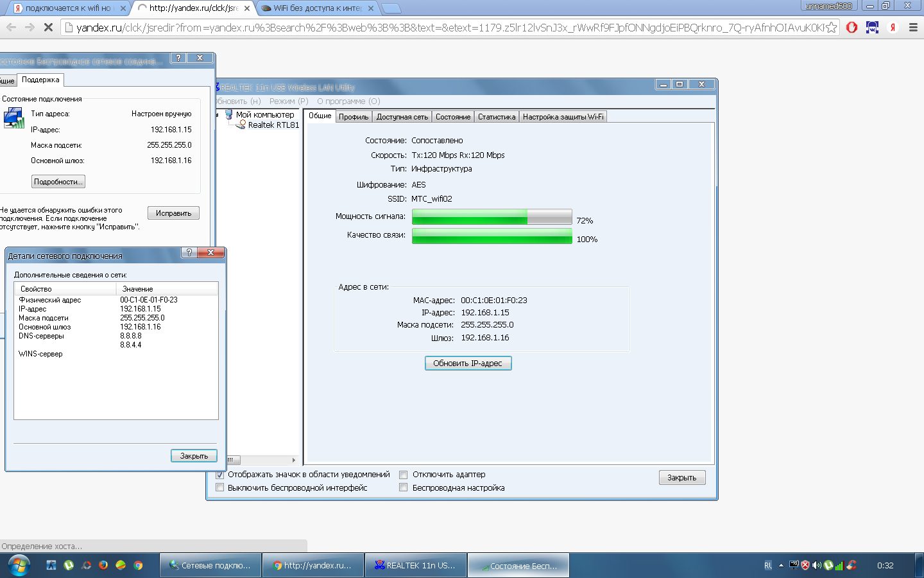This screenshot has height=578, width=924.
Task: Open the 'О программе (O)' menu
Action: pos(348,101)
